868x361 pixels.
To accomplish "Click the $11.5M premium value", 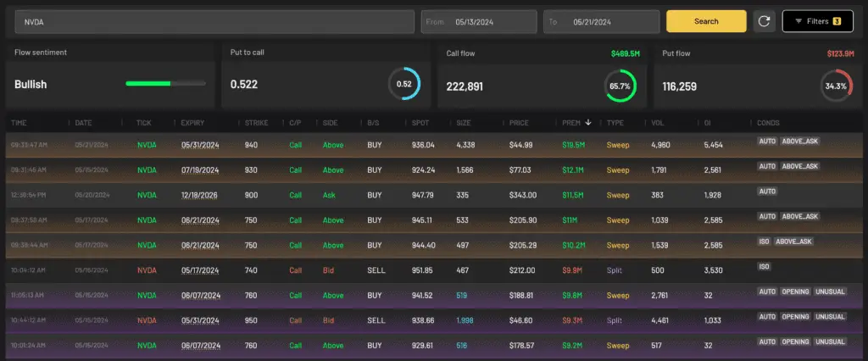I will pyautogui.click(x=573, y=195).
